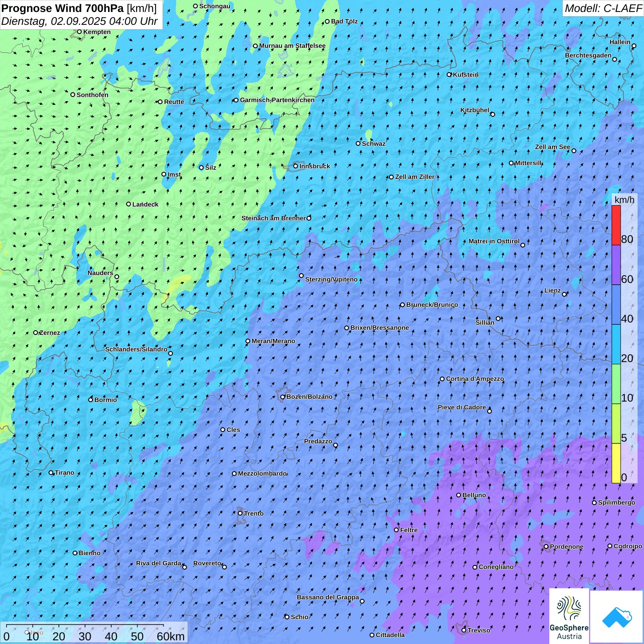Click the 'Mittersill' label
The width and height of the screenshot is (644, 644).
click(529, 163)
